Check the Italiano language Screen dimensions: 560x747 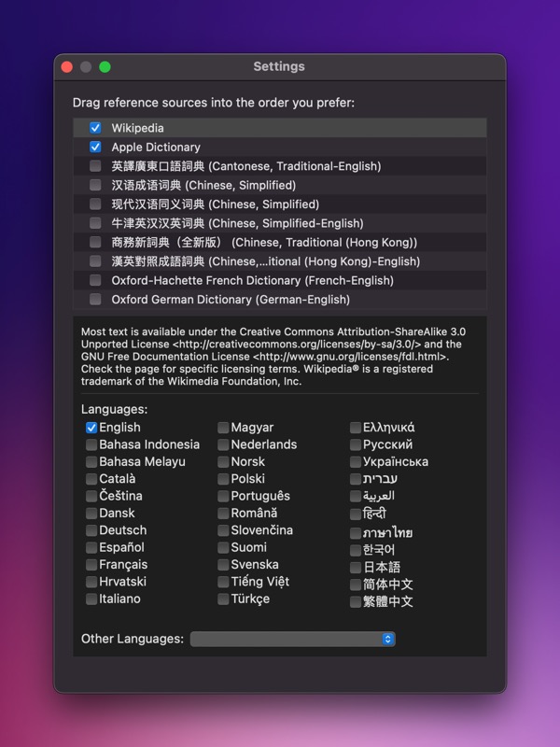91,599
